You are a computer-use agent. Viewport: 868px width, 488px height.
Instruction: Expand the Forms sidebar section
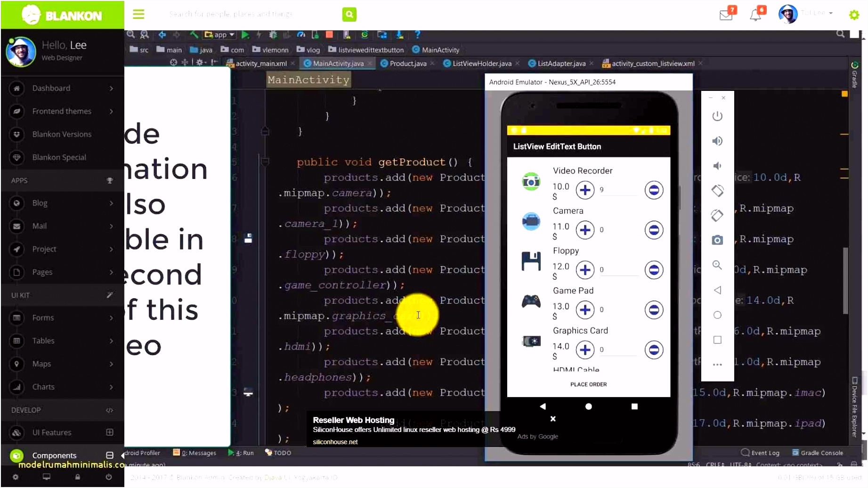point(62,318)
